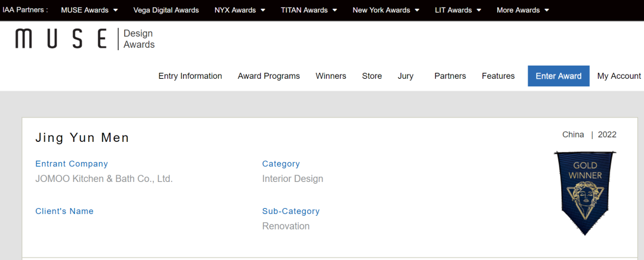Open the Vega Digital Awards link

(x=166, y=10)
